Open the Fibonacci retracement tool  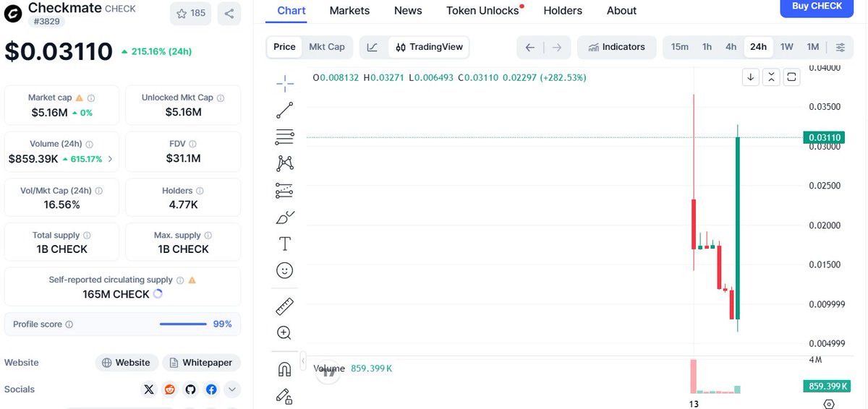(x=285, y=137)
